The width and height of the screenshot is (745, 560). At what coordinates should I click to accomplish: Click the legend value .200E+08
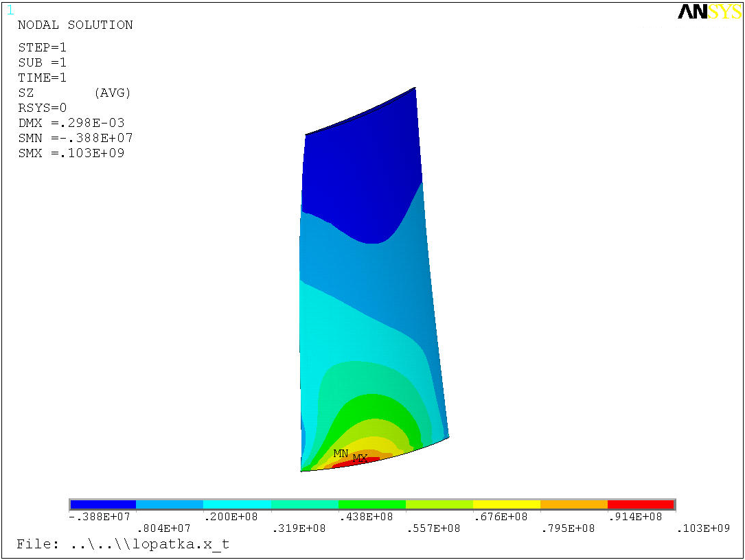coord(231,517)
